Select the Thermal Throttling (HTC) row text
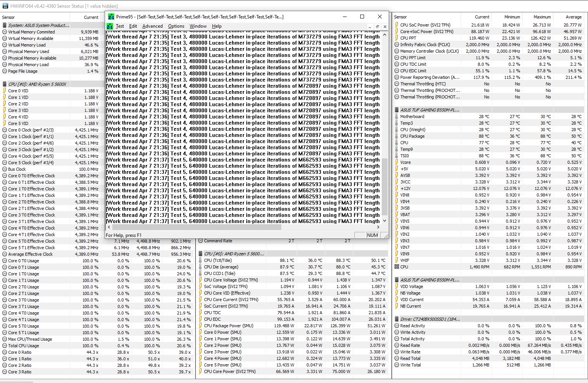 tap(423, 84)
